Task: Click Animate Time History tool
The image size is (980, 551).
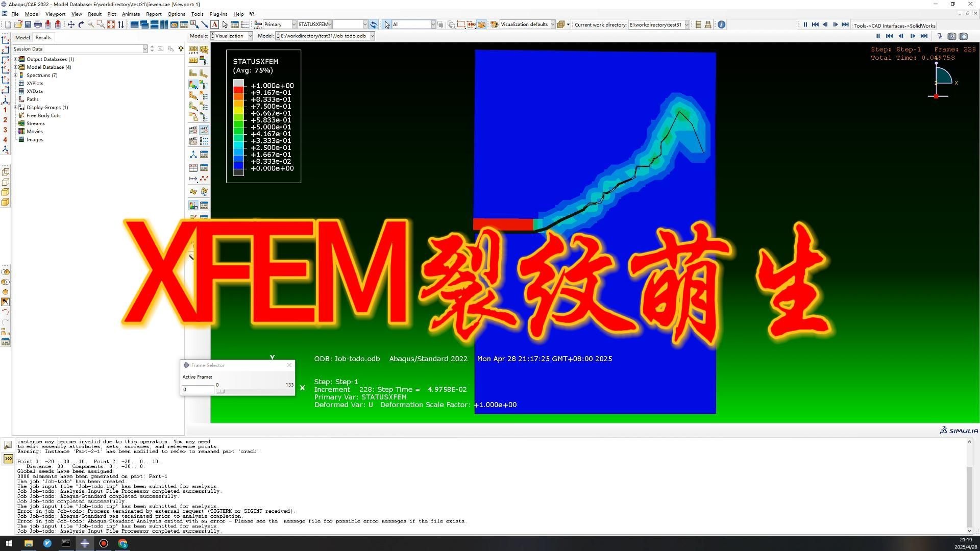Action: [204, 130]
